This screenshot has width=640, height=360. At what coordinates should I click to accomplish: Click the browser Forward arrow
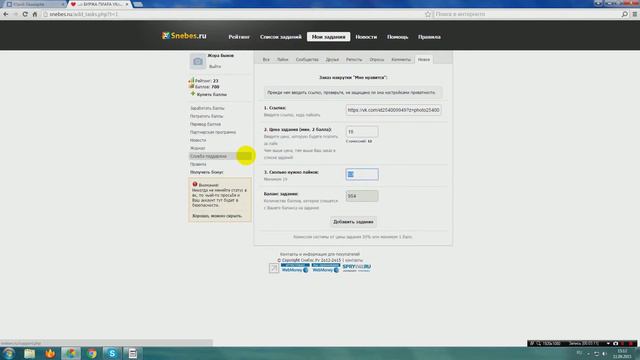[16, 14]
